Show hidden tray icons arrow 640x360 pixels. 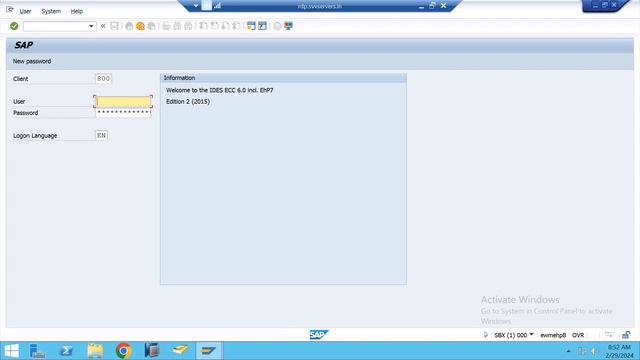[568, 351]
